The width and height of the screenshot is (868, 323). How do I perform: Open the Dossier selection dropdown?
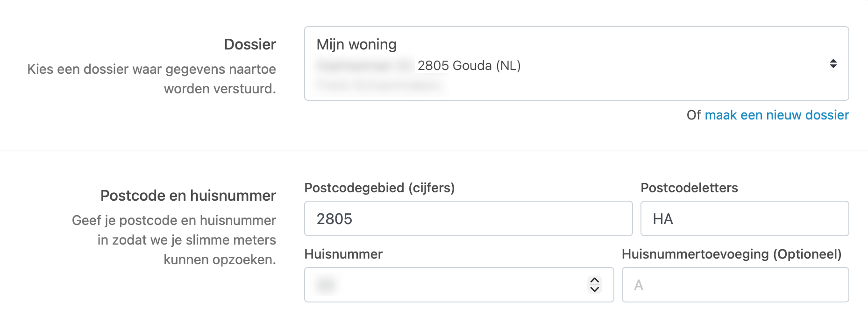[576, 63]
